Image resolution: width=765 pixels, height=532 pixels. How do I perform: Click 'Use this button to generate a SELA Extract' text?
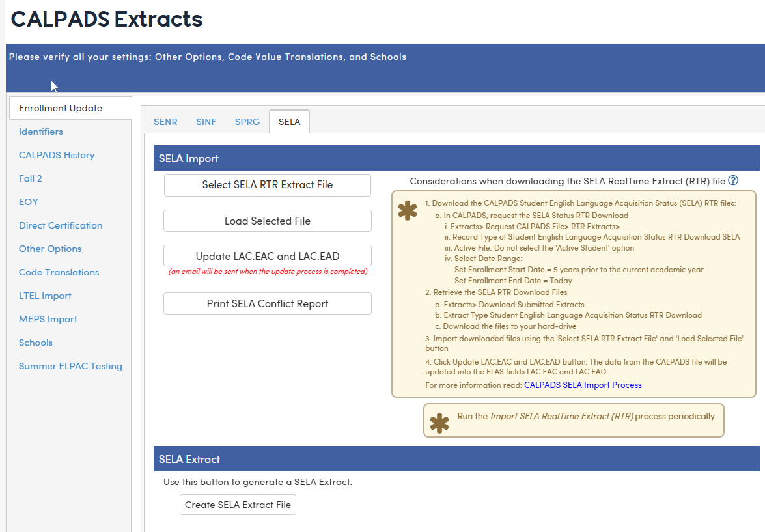click(258, 483)
